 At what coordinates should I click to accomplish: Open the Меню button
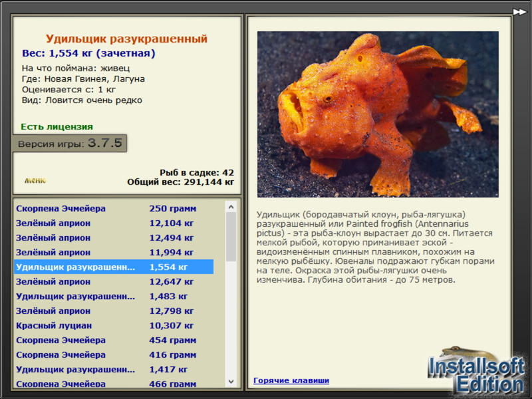coord(35,180)
